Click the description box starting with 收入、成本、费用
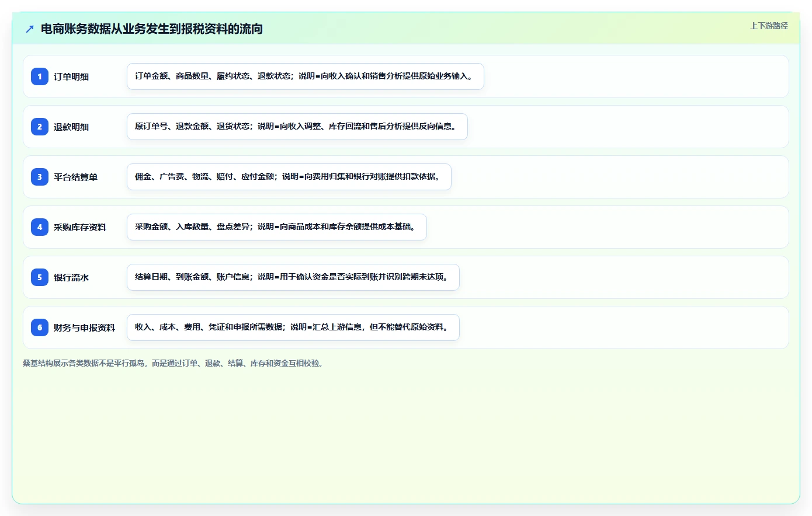This screenshot has height=516, width=812. click(293, 327)
